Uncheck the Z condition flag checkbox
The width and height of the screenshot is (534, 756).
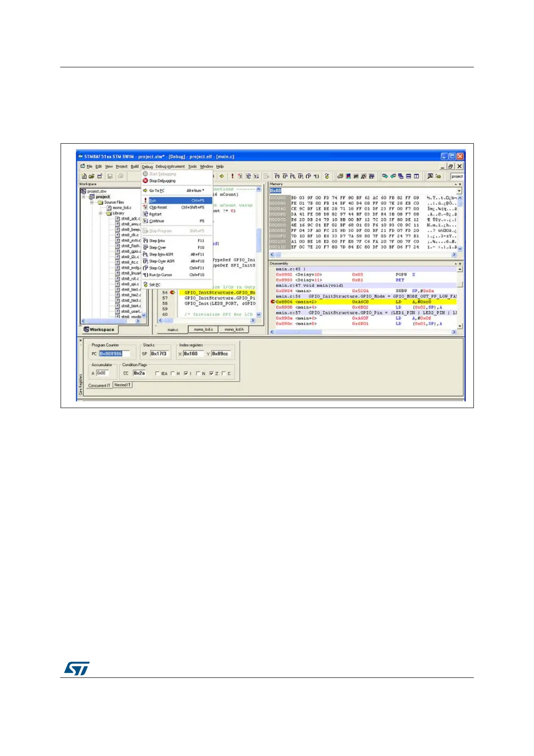(x=211, y=374)
